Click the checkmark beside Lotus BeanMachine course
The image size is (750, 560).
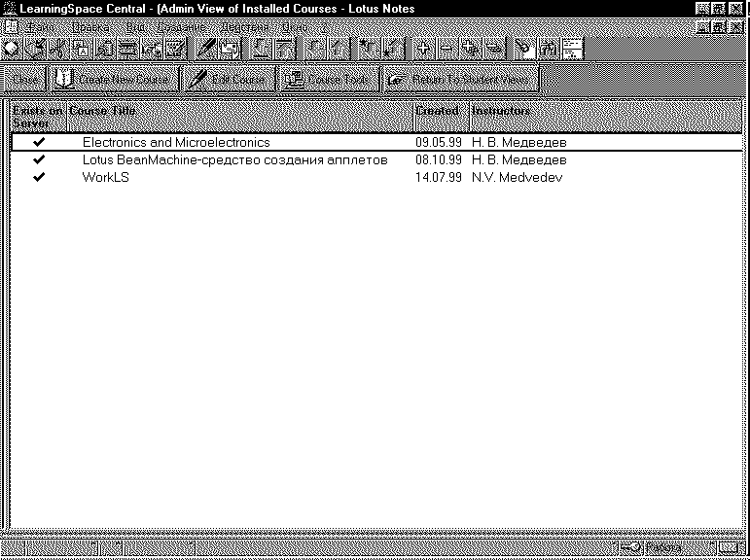[39, 159]
